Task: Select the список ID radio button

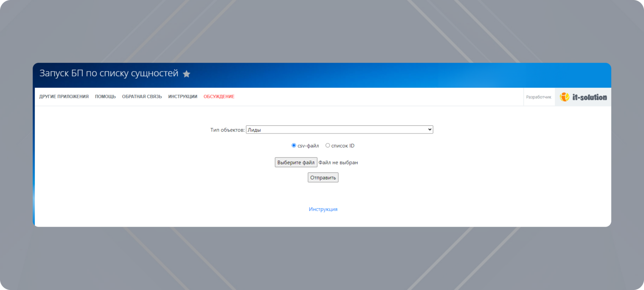Action: point(328,145)
